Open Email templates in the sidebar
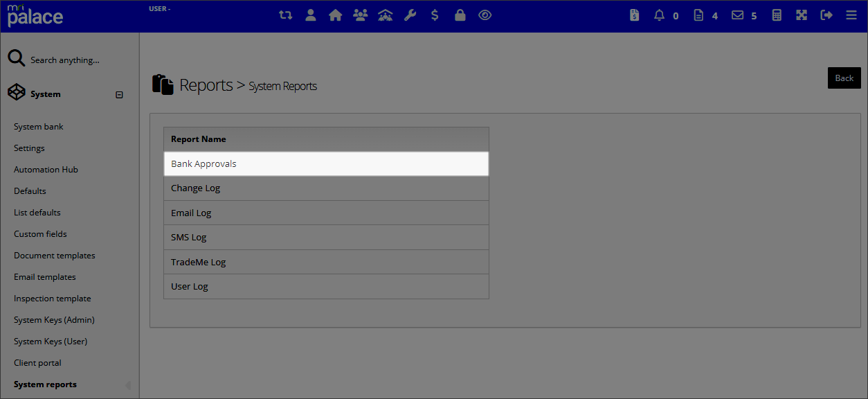Viewport: 868px width, 399px height. point(45,277)
